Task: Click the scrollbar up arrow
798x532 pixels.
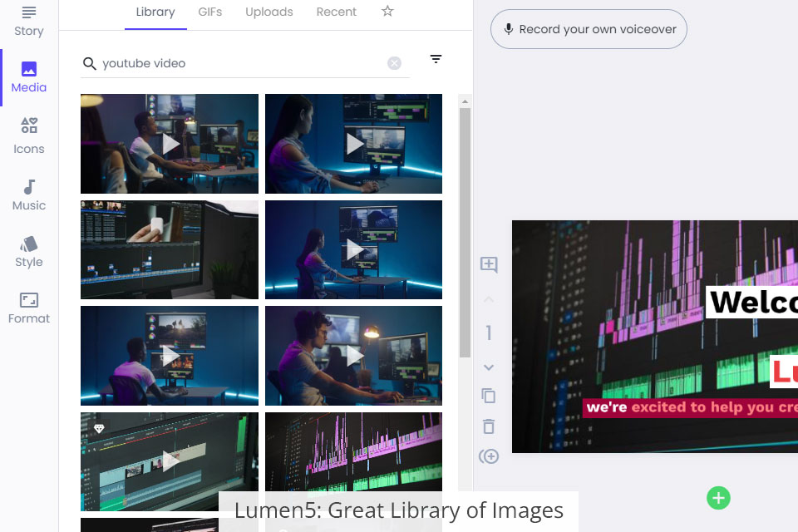Action: coord(465,101)
